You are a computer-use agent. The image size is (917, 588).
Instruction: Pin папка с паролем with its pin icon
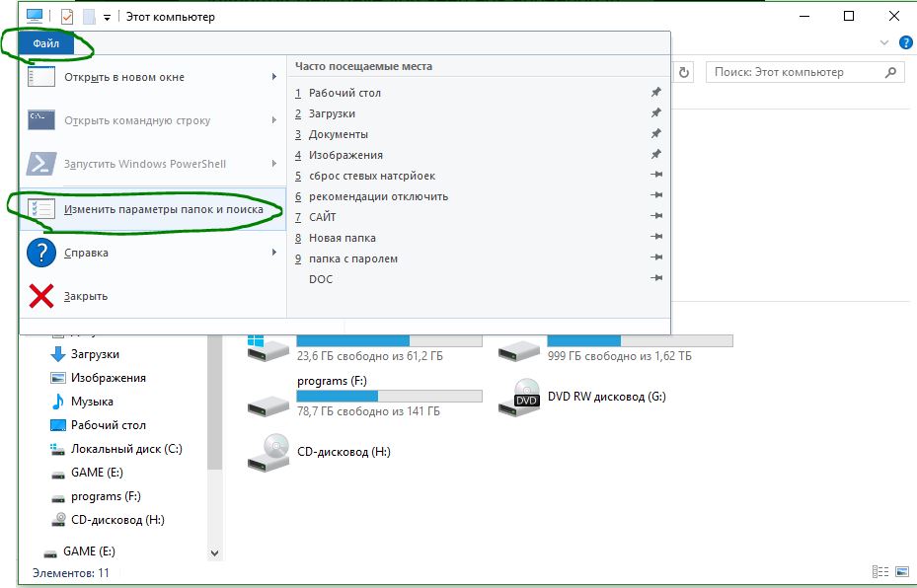click(656, 257)
